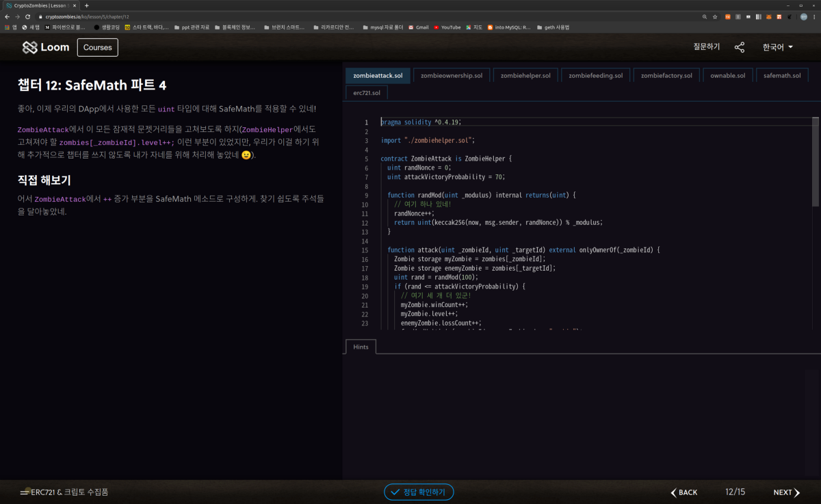Image resolution: width=821 pixels, height=504 pixels.
Task: Switch to zombieattack.sol tab
Action: click(378, 75)
